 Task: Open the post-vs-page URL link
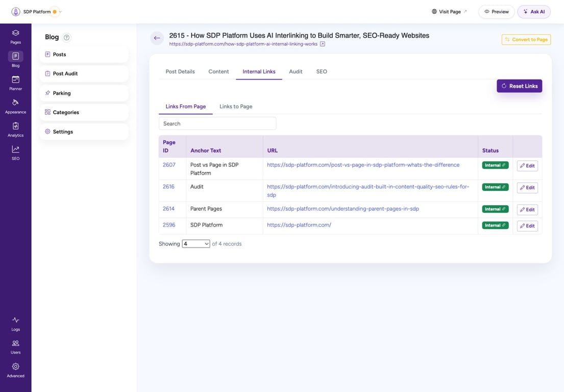point(363,165)
